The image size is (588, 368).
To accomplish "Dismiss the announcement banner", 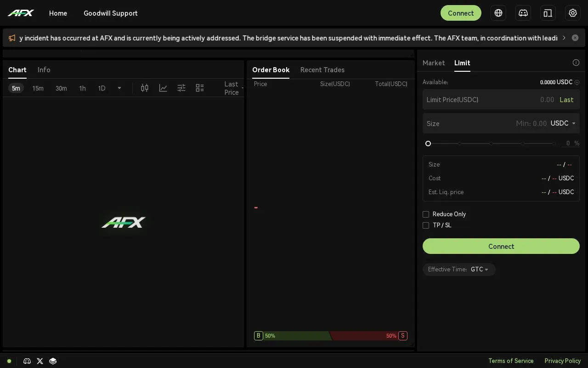I will coord(575,38).
